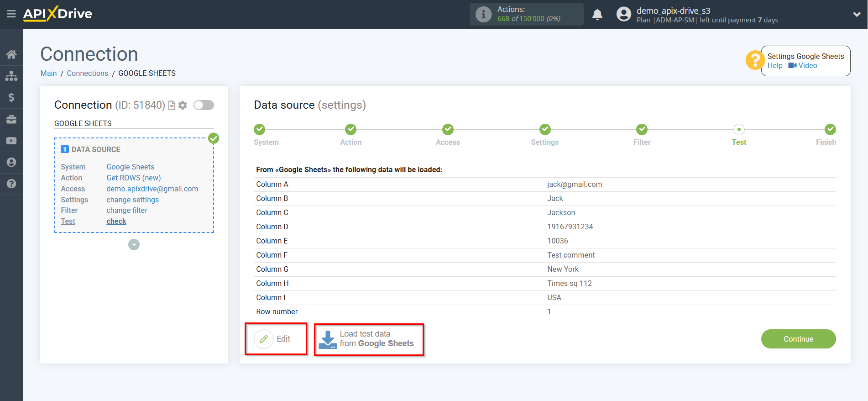Open the Home sidebar icon
This screenshot has width=868, height=401.
click(11, 54)
